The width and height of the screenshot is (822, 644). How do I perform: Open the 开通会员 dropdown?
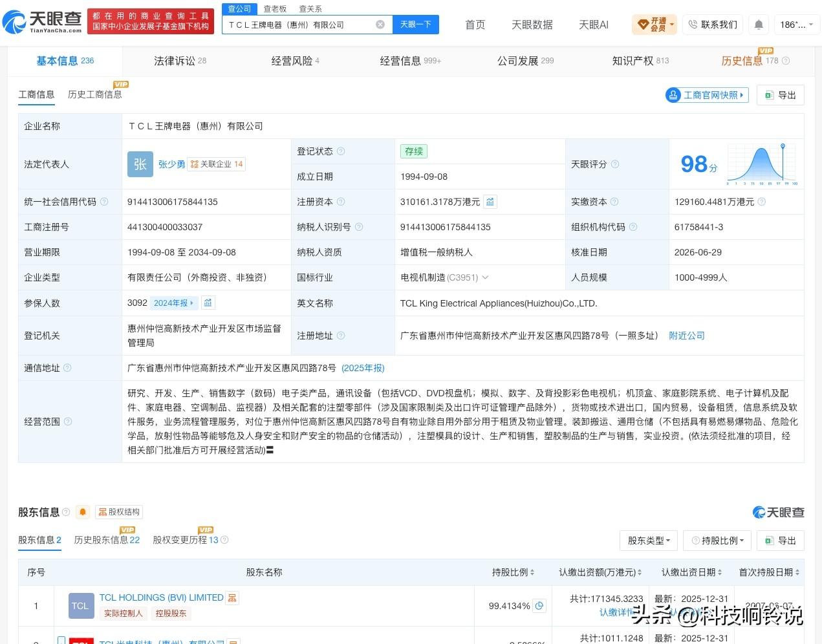pyautogui.click(x=654, y=25)
